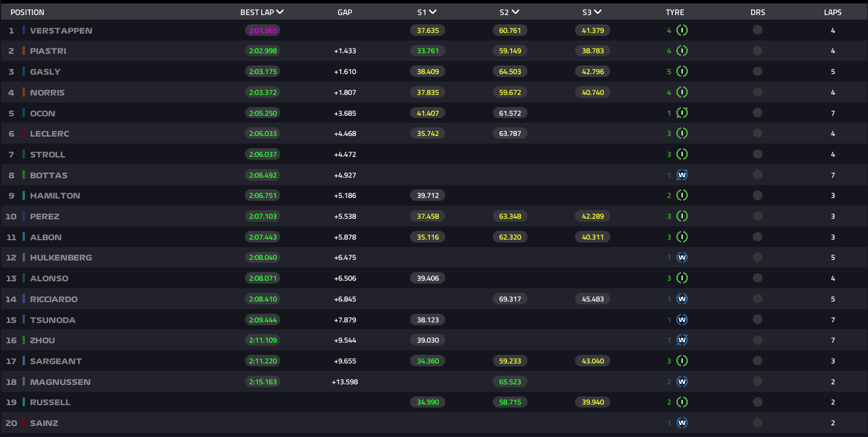Click Ricciardo's wet tyre icon
The width and height of the screenshot is (868, 437).
tap(682, 299)
